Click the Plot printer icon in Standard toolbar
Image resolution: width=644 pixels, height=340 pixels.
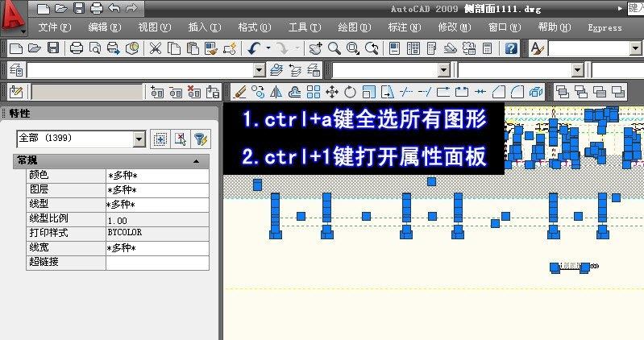76,48
